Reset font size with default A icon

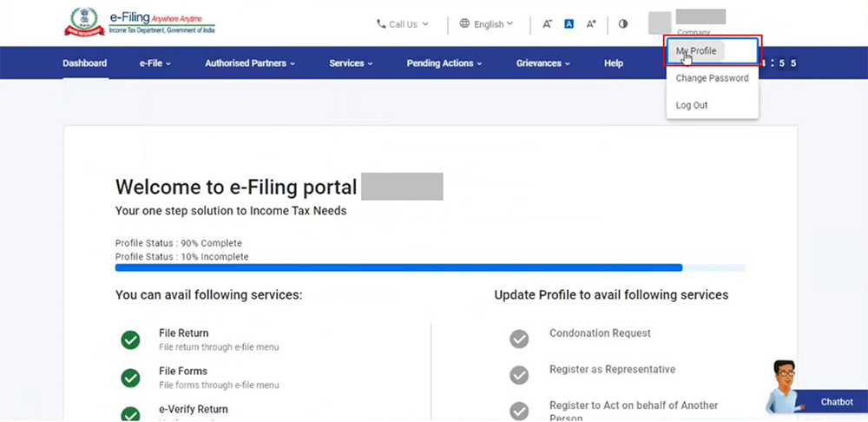click(x=569, y=24)
